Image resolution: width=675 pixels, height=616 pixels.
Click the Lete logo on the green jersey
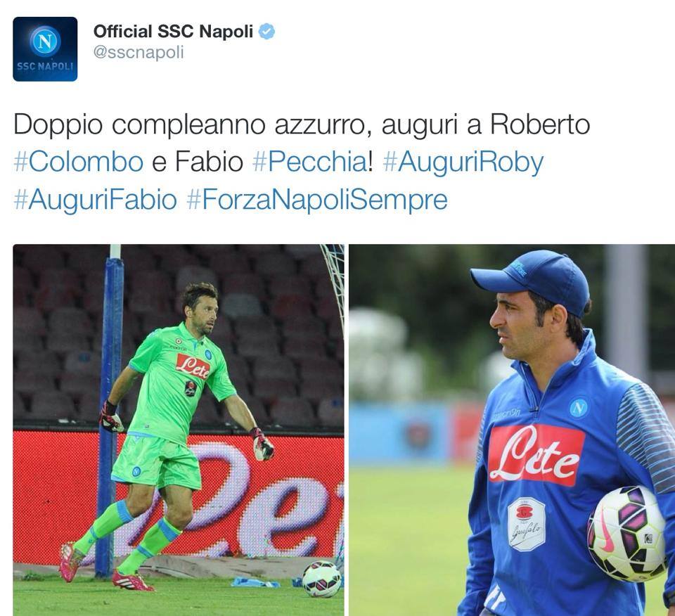pos(193,367)
